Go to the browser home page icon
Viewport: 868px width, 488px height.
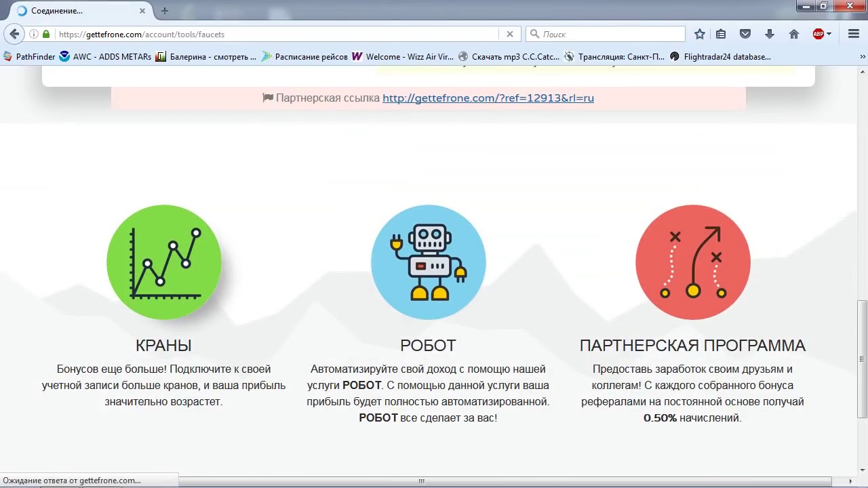[x=794, y=34]
